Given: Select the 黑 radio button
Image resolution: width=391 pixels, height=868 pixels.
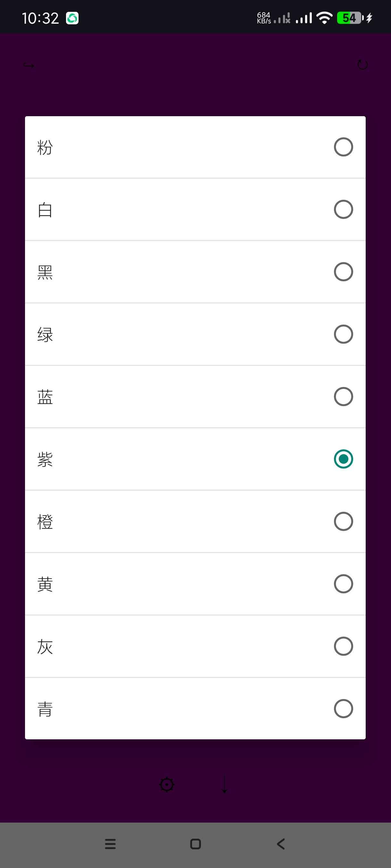Looking at the screenshot, I should (x=343, y=272).
